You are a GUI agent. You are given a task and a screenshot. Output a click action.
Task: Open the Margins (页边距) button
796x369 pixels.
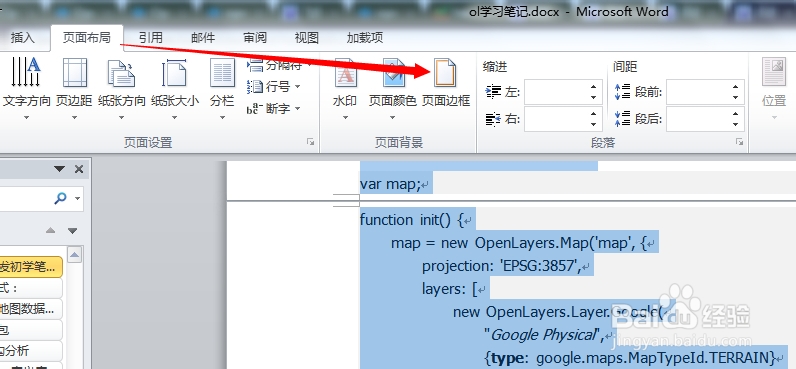(74, 89)
